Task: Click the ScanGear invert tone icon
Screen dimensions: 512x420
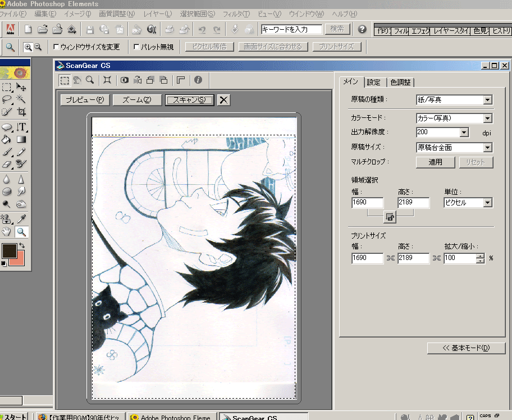Action: pyautogui.click(x=125, y=80)
